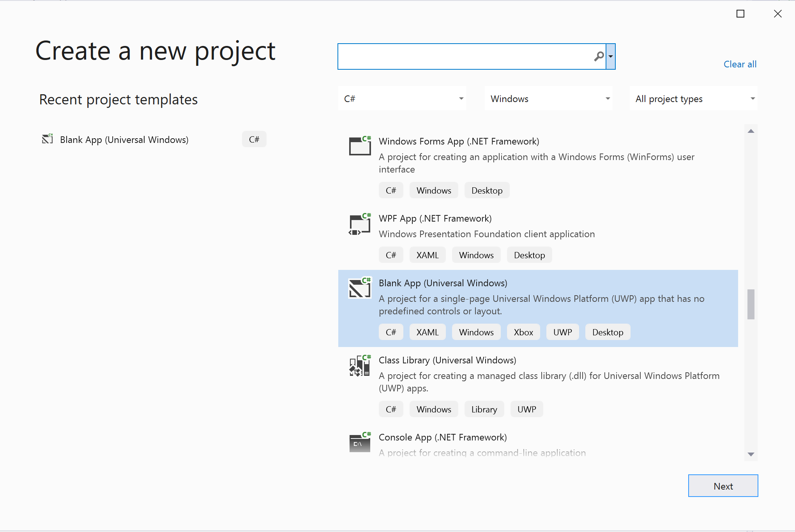Screen dimensions: 795x532
Task: Click the C# tag on Blank App template
Action: (390, 332)
